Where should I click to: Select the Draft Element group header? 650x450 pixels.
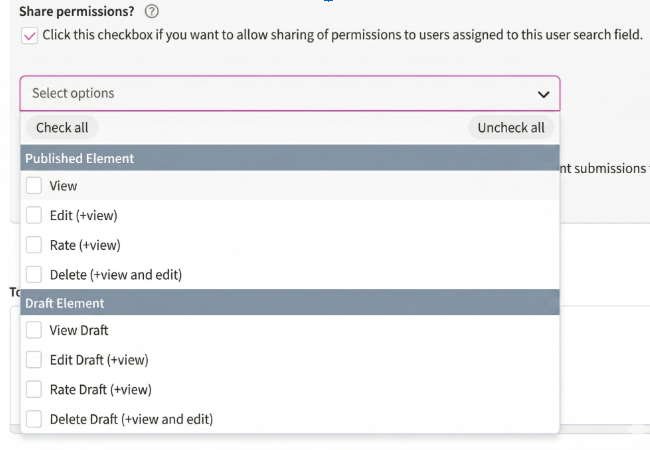pyautogui.click(x=65, y=303)
